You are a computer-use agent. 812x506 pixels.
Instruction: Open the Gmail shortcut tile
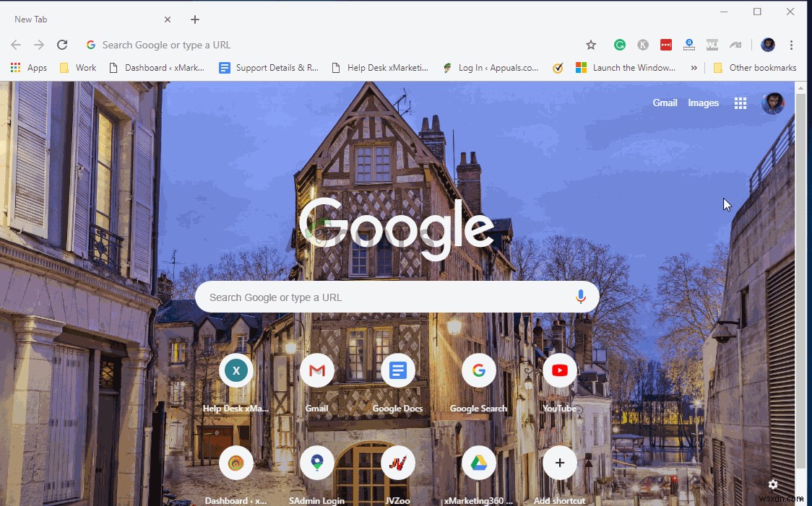[x=317, y=370]
